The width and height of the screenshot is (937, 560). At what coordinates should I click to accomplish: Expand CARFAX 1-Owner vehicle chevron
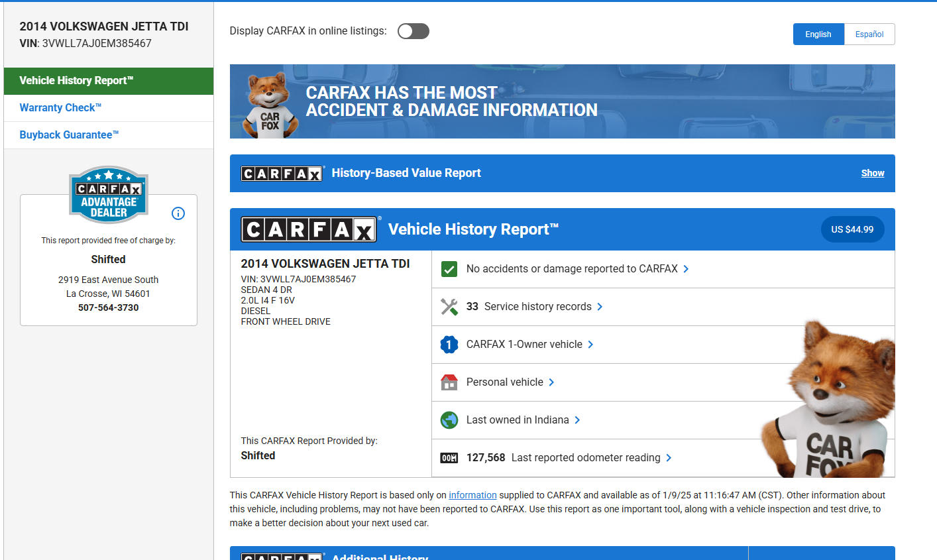[x=590, y=345]
